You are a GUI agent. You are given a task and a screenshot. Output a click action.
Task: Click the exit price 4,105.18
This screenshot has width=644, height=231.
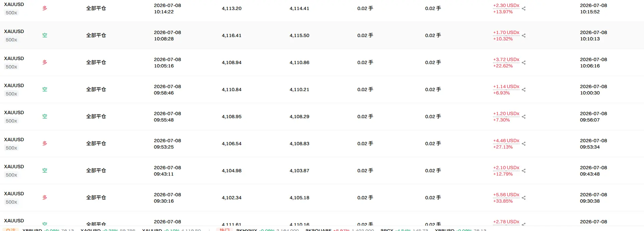(299, 198)
